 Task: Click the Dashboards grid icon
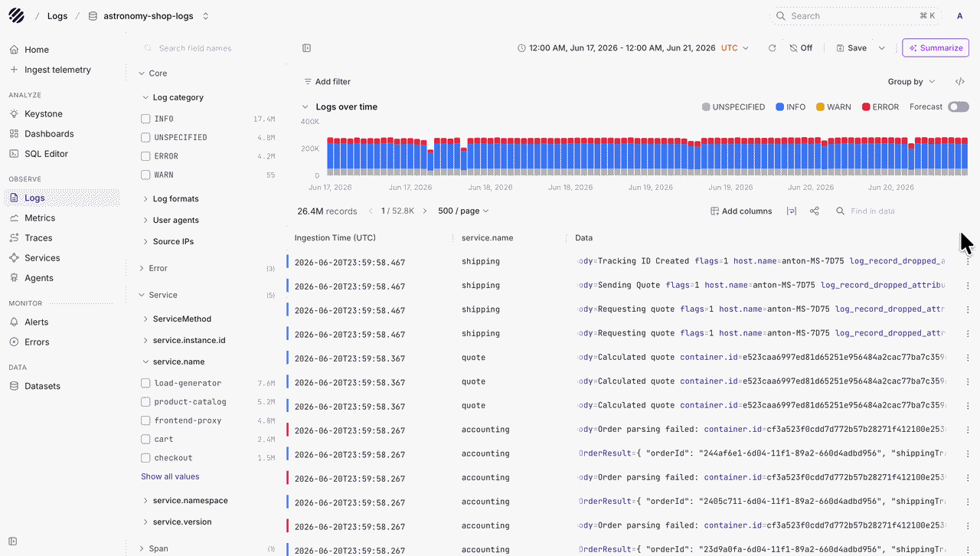pyautogui.click(x=14, y=134)
